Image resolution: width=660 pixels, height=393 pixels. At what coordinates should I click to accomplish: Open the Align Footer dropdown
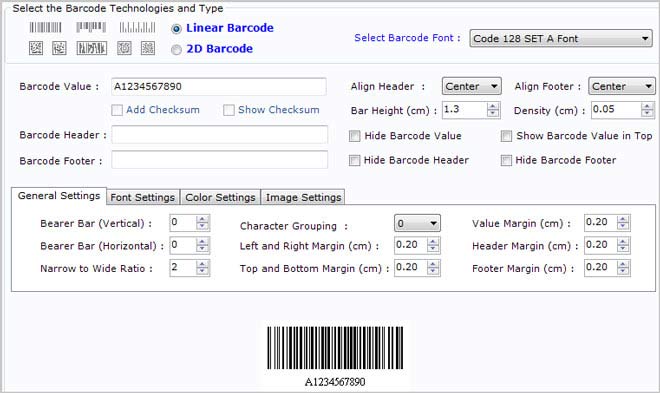click(621, 86)
